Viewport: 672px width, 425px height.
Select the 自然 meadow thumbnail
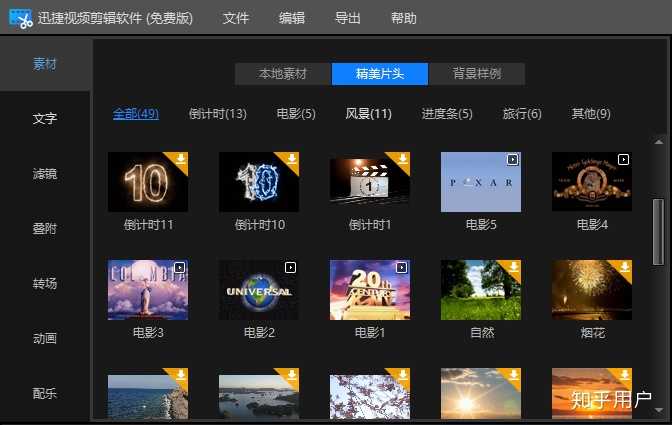pos(481,290)
